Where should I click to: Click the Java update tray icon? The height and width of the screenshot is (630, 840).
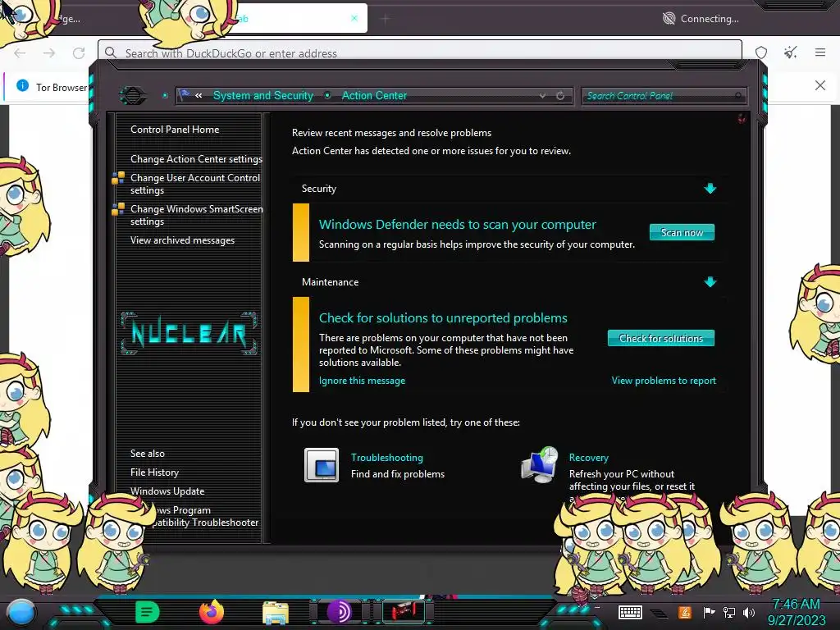pyautogui.click(x=685, y=612)
